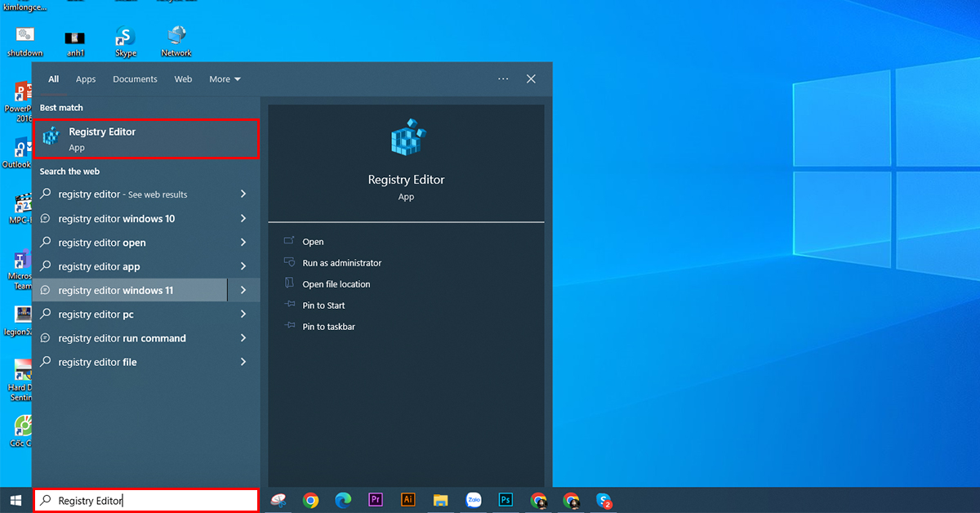980x513 pixels.
Task: Open the Start menu
Action: click(x=15, y=499)
